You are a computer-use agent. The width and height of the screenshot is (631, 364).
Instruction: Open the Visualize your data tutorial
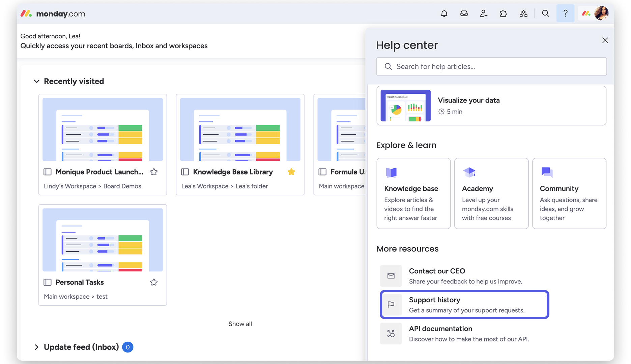pos(491,105)
